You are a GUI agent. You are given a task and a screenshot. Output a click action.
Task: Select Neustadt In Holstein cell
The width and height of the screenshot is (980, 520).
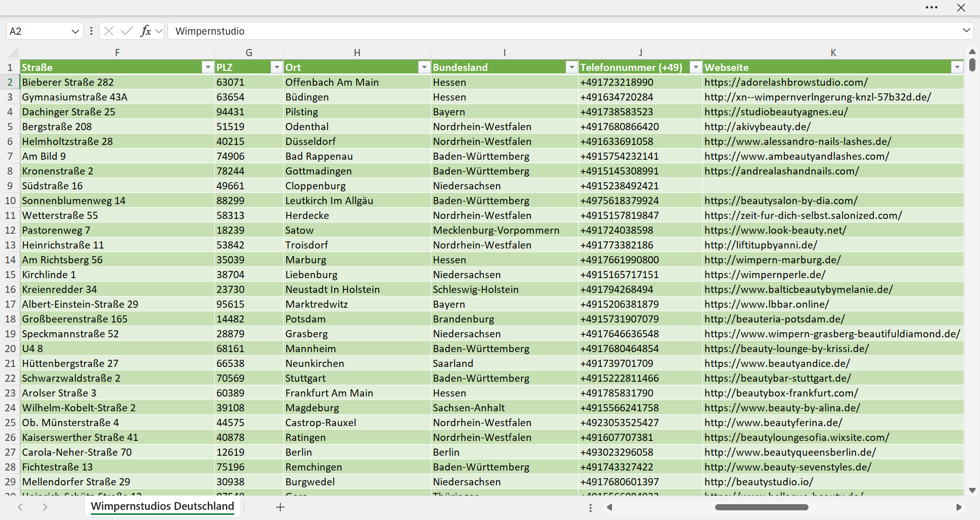click(x=357, y=289)
